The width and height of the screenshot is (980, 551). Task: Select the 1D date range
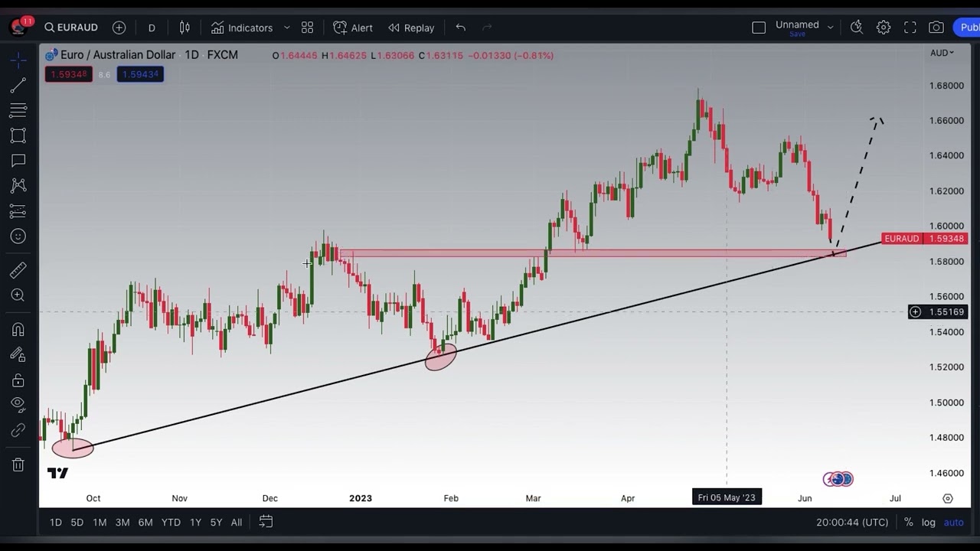(x=55, y=522)
